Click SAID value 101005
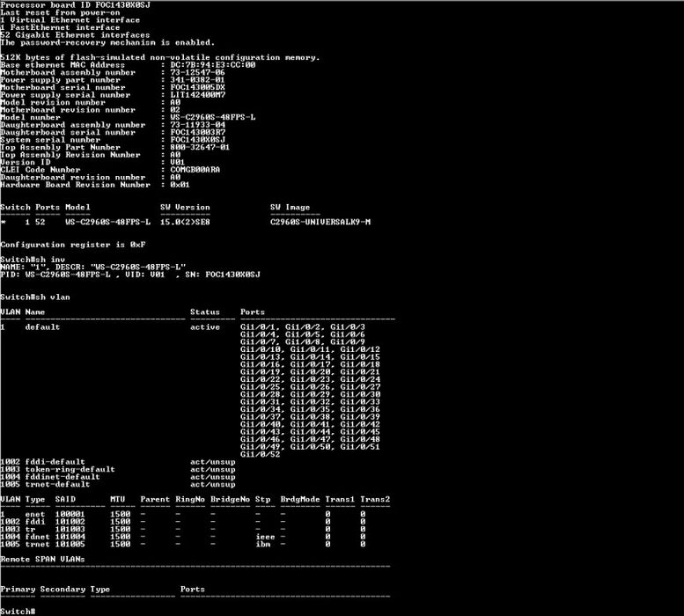The image size is (684, 616). pyautogui.click(x=70, y=544)
